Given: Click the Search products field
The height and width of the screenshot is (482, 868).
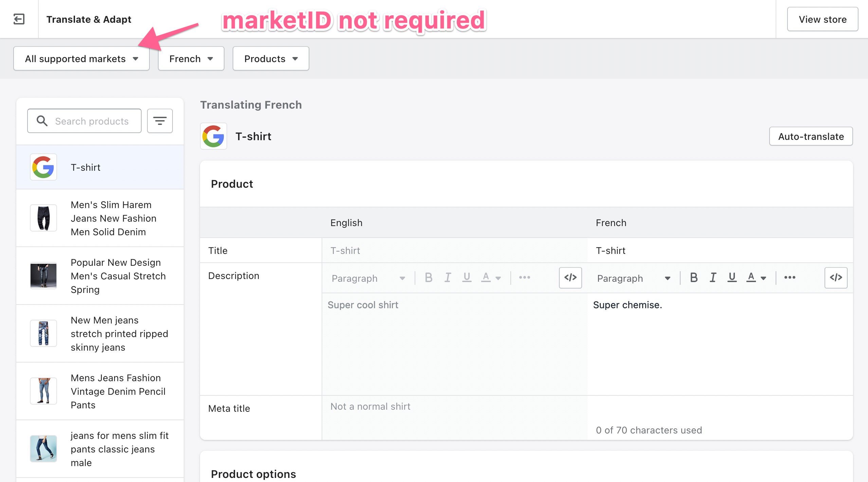Looking at the screenshot, I should click(92, 121).
